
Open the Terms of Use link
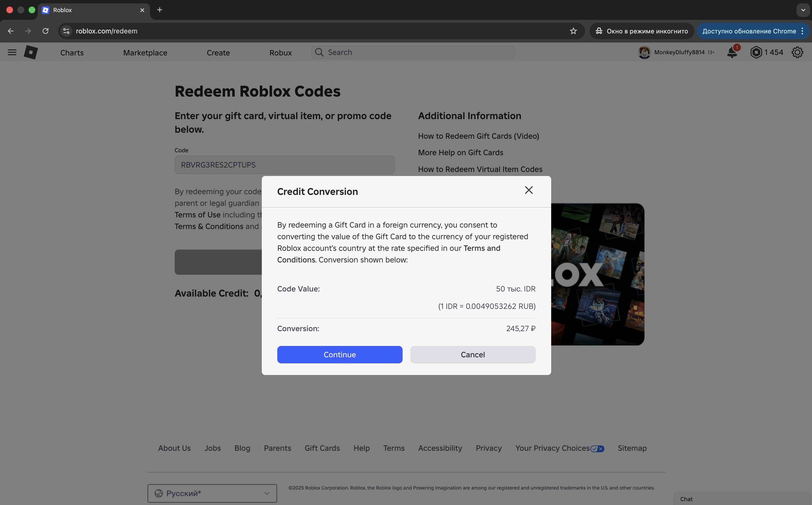(198, 215)
